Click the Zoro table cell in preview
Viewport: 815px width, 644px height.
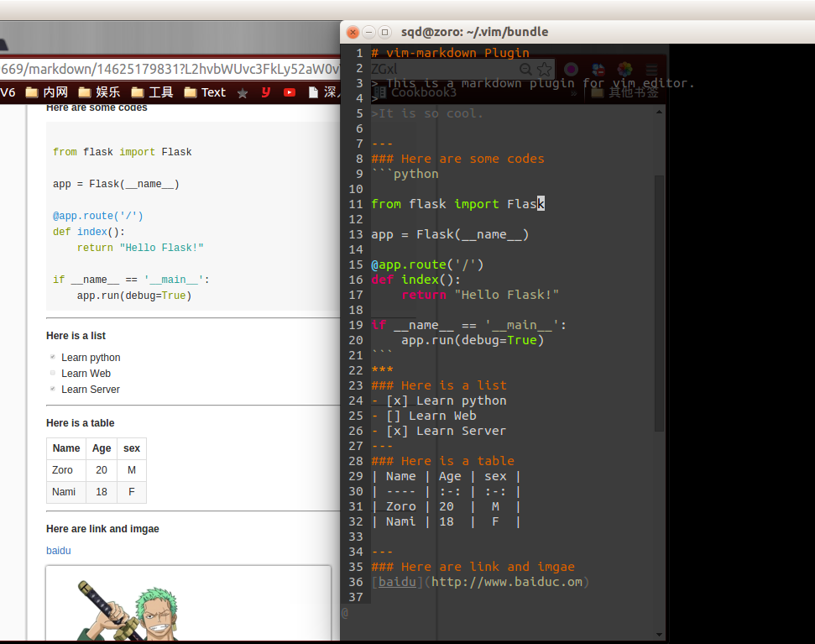click(x=66, y=470)
